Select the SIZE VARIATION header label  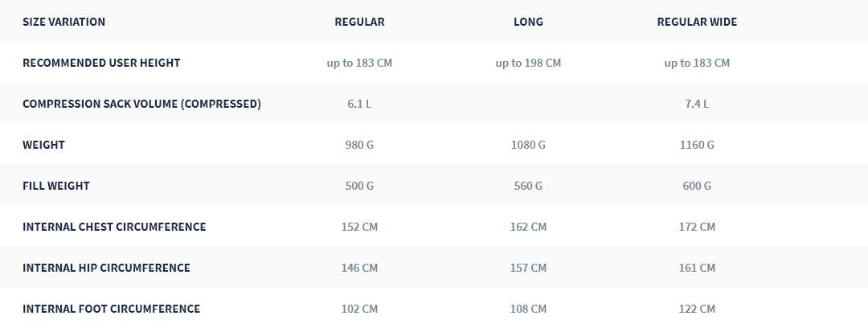tap(63, 23)
